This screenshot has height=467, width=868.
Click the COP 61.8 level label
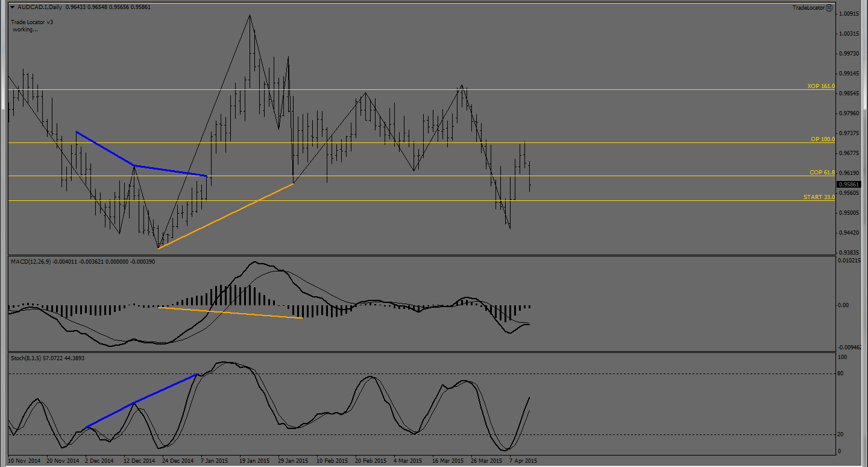(x=822, y=173)
